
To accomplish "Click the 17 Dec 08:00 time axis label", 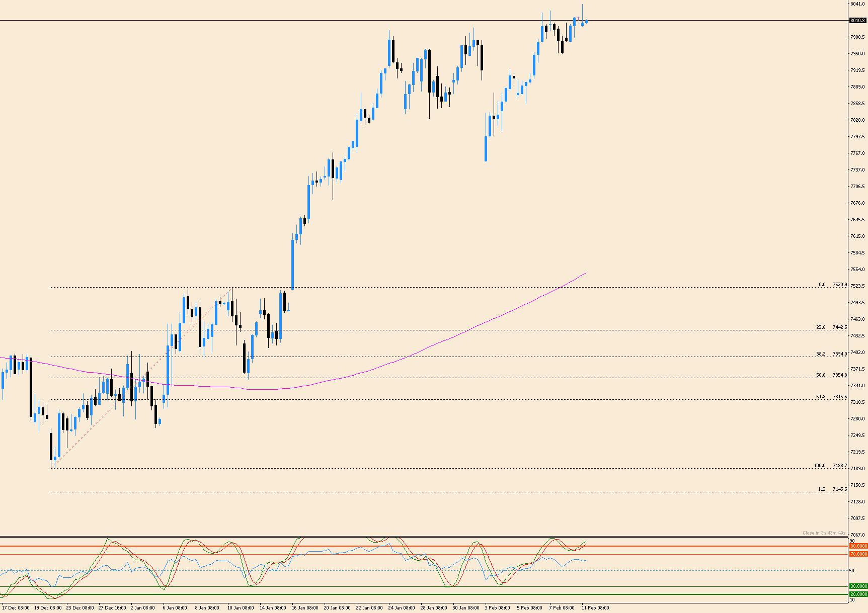I will (16, 607).
